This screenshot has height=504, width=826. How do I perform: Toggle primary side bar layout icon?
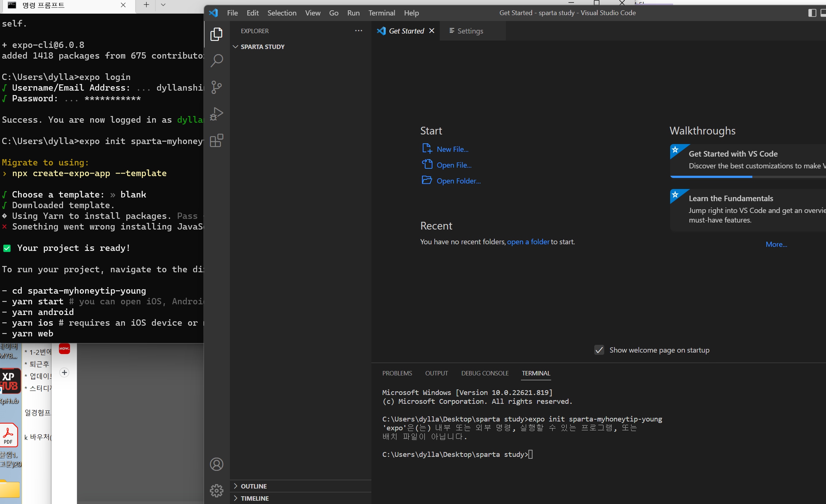(x=812, y=13)
